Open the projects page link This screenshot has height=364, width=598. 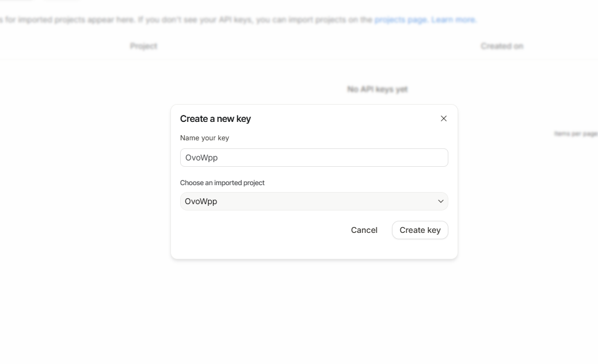click(401, 20)
